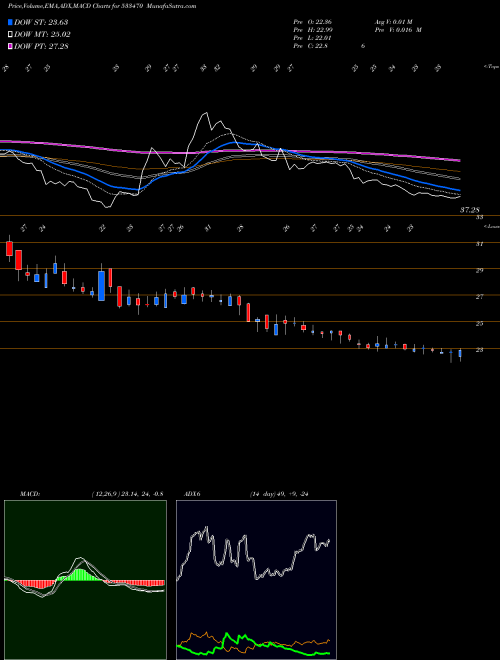Click the 23 price axis label
This screenshot has width=500, height=660.
point(479,350)
